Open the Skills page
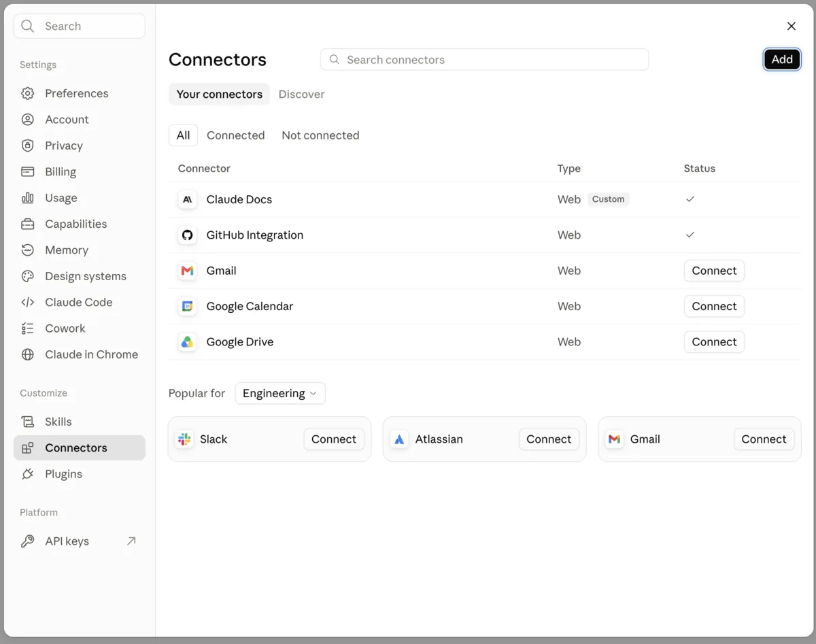Image resolution: width=816 pixels, height=644 pixels. click(80, 422)
